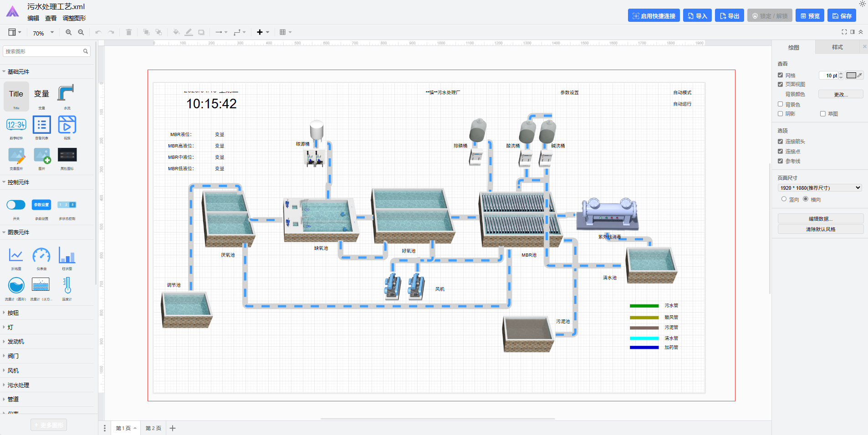Click the grid color swatch

851,76
